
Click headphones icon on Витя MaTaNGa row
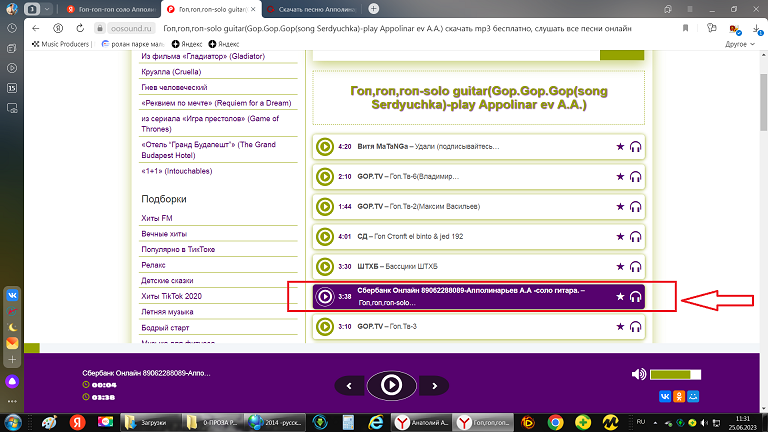(635, 146)
